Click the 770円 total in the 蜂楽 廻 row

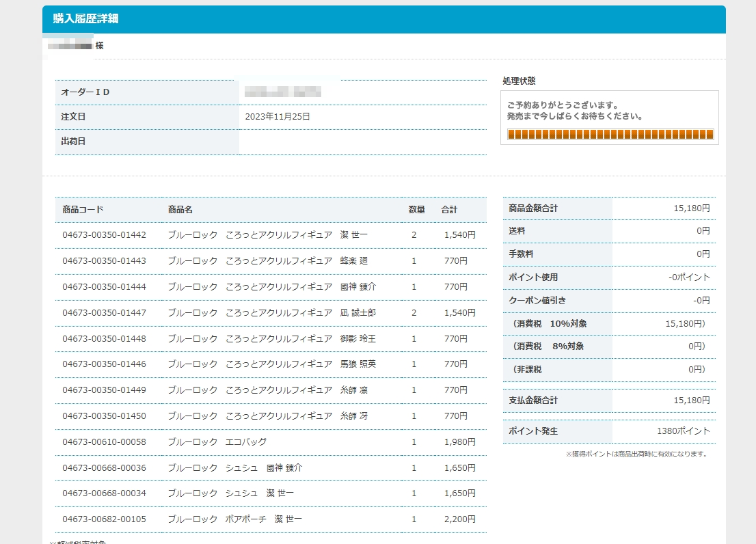coord(456,260)
